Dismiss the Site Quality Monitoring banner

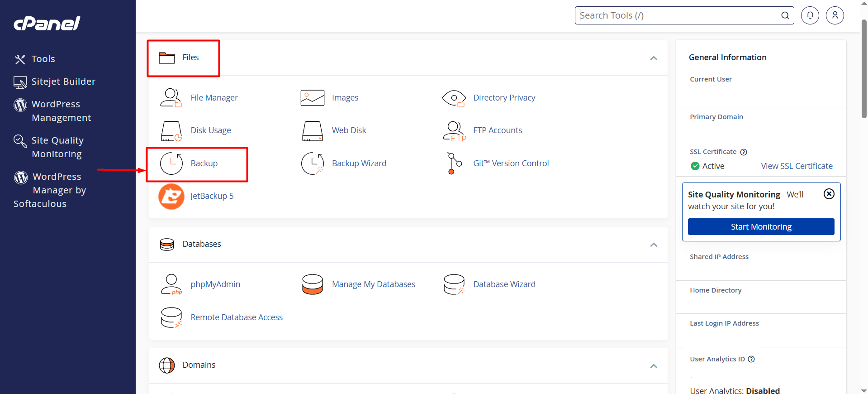829,194
